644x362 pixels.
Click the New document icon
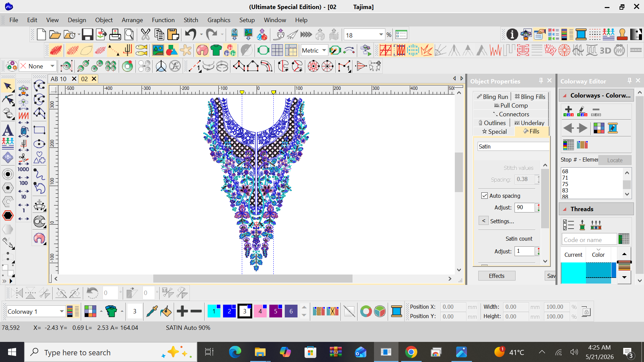point(41,35)
